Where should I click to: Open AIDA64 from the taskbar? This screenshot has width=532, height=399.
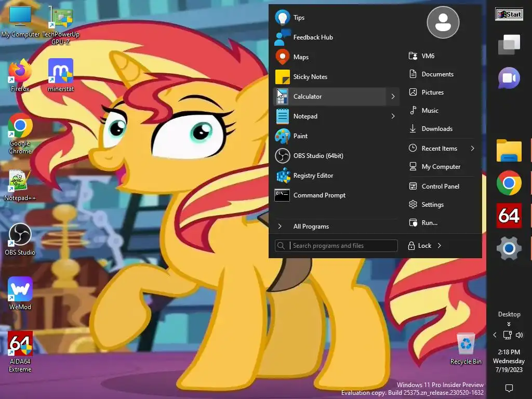[x=509, y=216]
